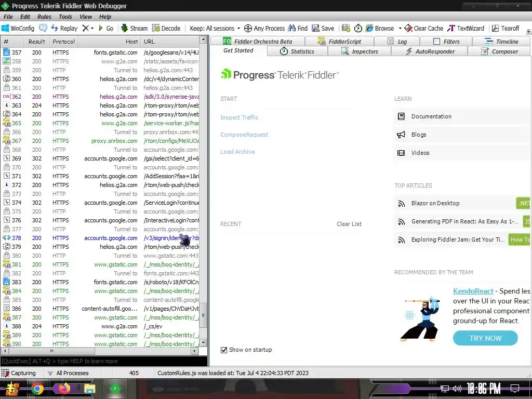532x399 pixels.
Task: Click the timer stopwatch icon
Action: tap(358, 28)
